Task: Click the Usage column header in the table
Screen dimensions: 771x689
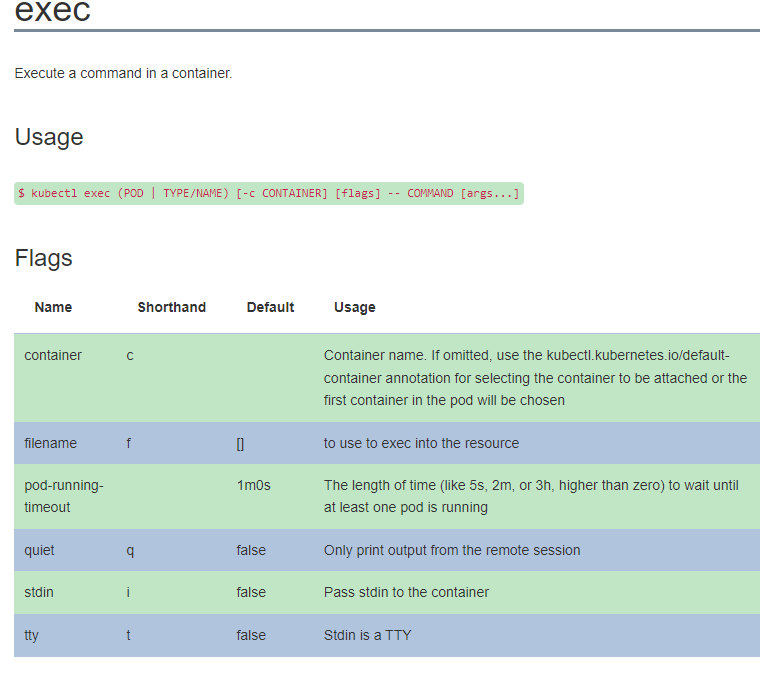Action: pos(354,307)
